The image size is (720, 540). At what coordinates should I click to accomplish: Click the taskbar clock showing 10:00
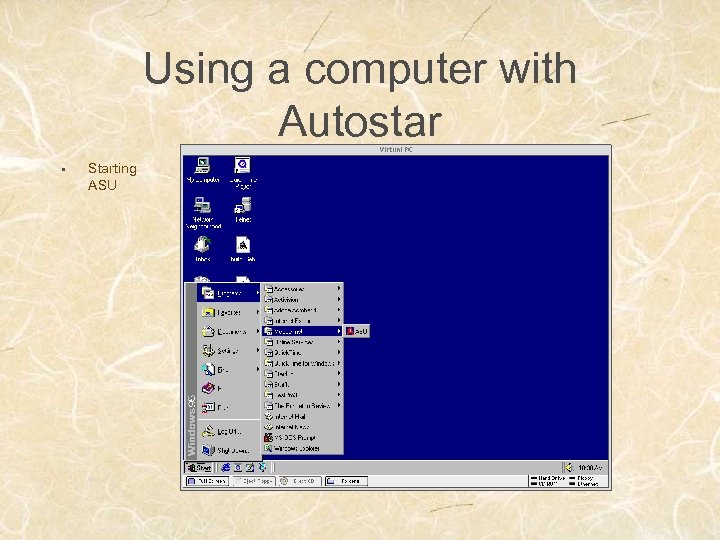(590, 467)
